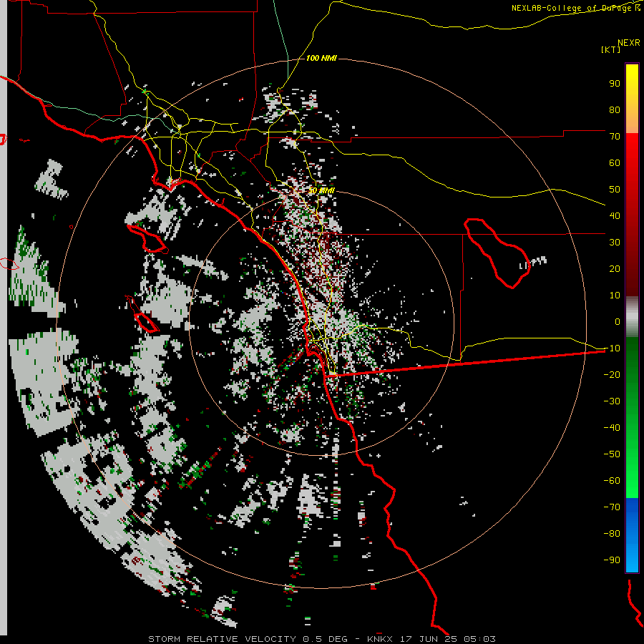Click the -20 value on velocity scale
The width and height of the screenshot is (644, 644).
click(x=612, y=374)
